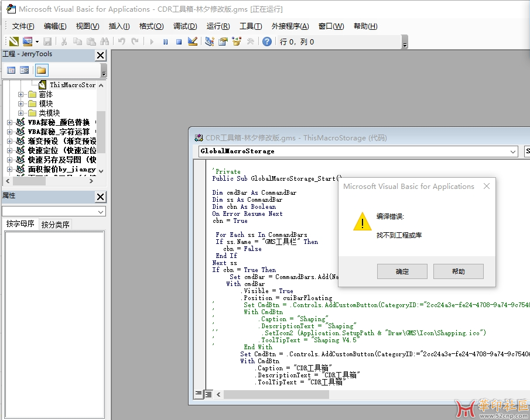Open the 窗口(W) menu
The image size is (530, 420).
point(331,26)
